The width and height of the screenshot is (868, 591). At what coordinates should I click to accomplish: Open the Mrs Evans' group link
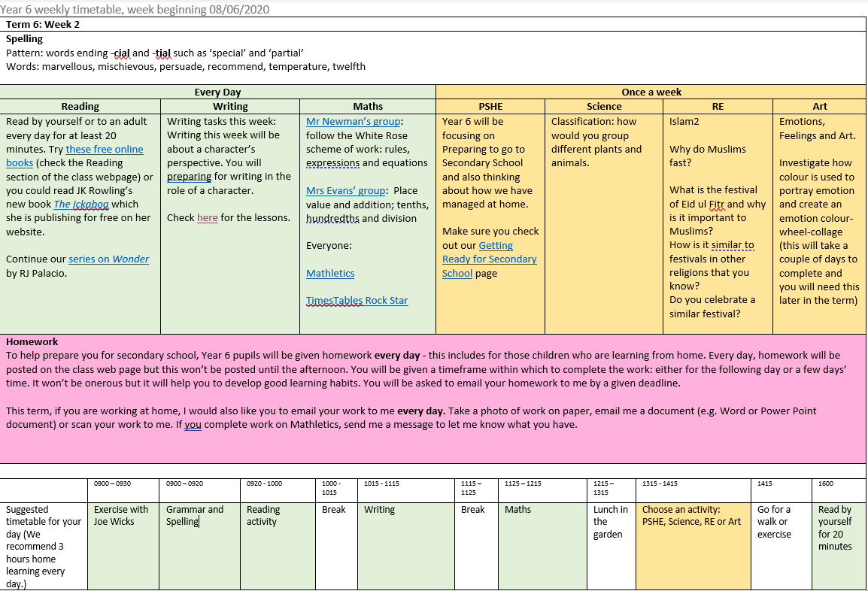coord(346,191)
